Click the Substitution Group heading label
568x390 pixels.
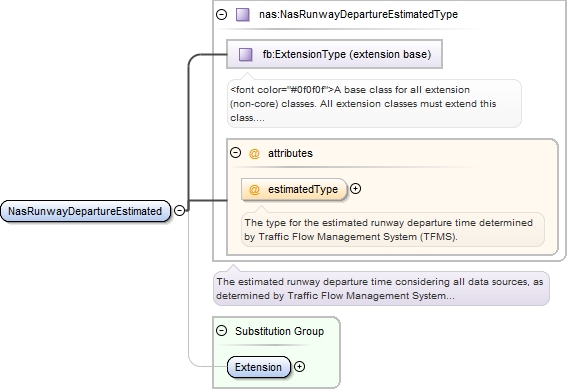pyautogui.click(x=279, y=331)
